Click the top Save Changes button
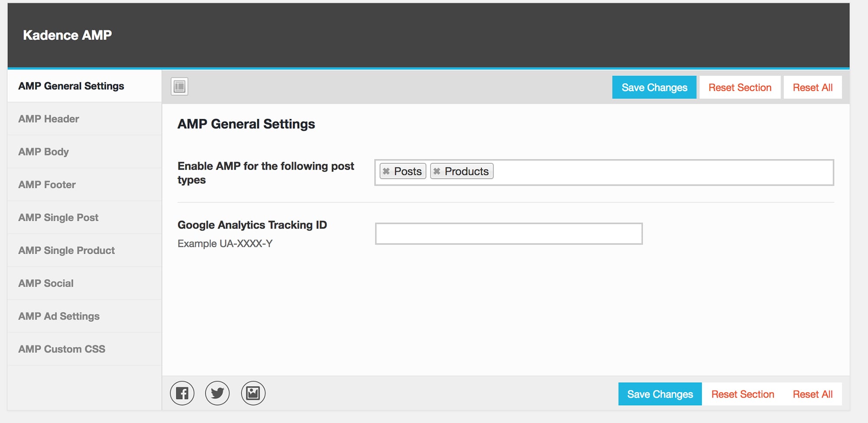The height and width of the screenshot is (423, 868). 654,87
